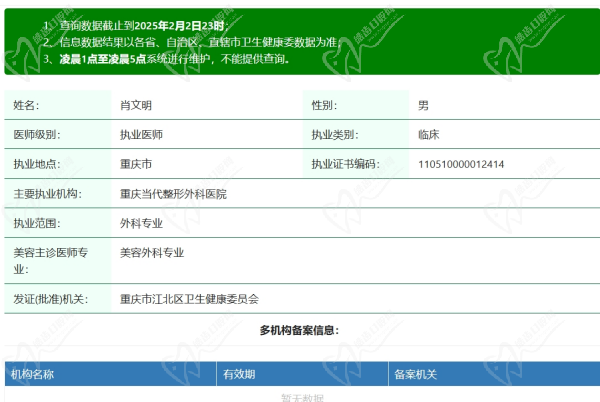The height and width of the screenshot is (402, 600).
Task: Click the gender value 男
Action: [x=423, y=104]
